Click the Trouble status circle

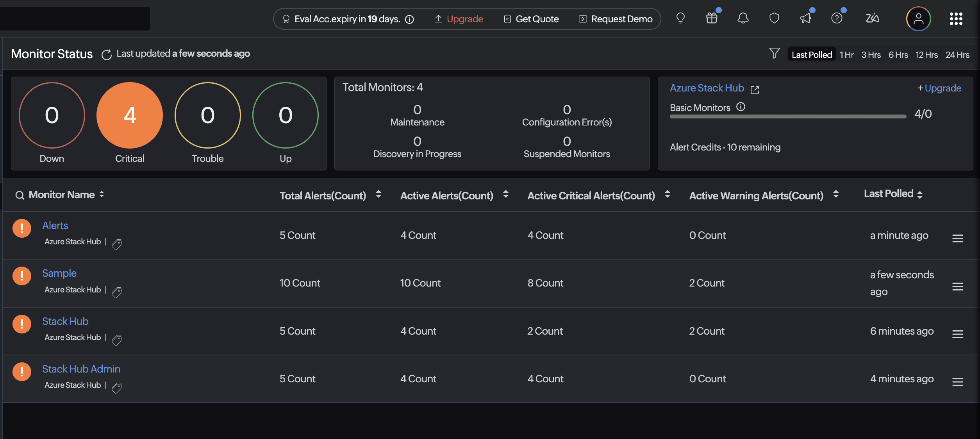pyautogui.click(x=207, y=115)
